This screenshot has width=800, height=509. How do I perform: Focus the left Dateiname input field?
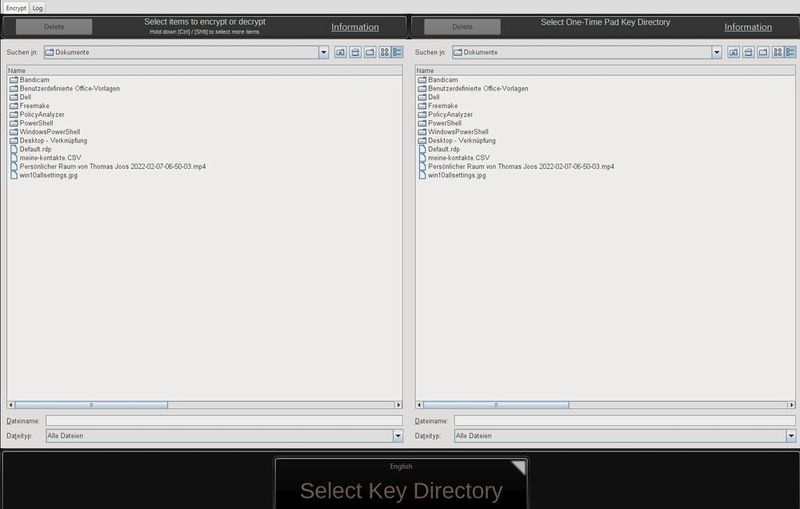click(x=224, y=421)
